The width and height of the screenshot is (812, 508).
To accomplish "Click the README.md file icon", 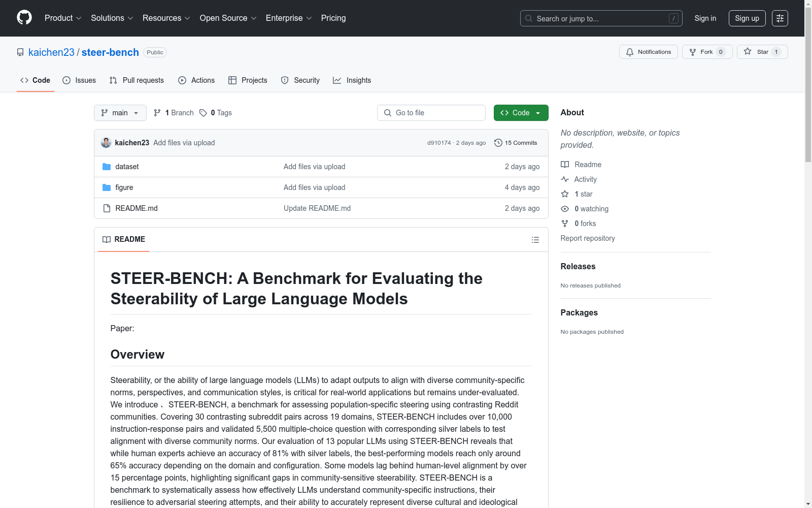I will [107, 208].
